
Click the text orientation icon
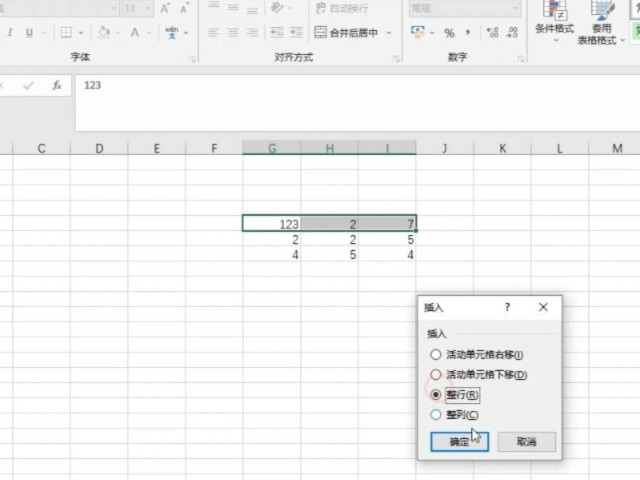pos(277,7)
